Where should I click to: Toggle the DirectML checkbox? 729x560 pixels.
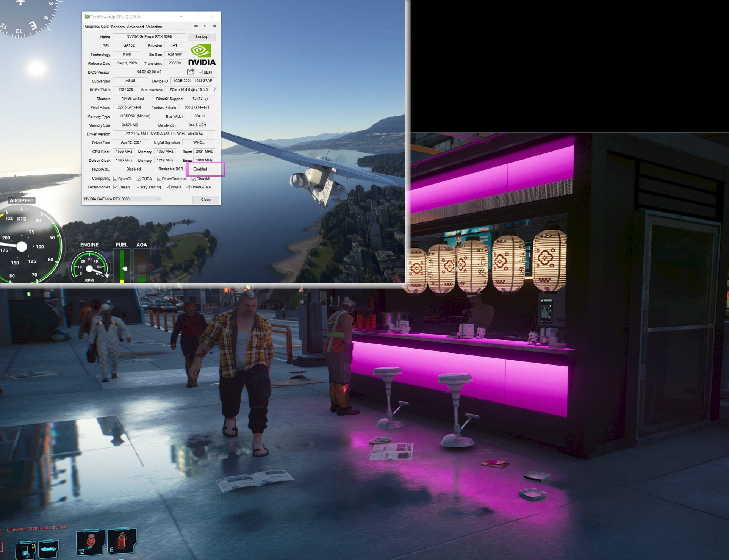click(194, 179)
